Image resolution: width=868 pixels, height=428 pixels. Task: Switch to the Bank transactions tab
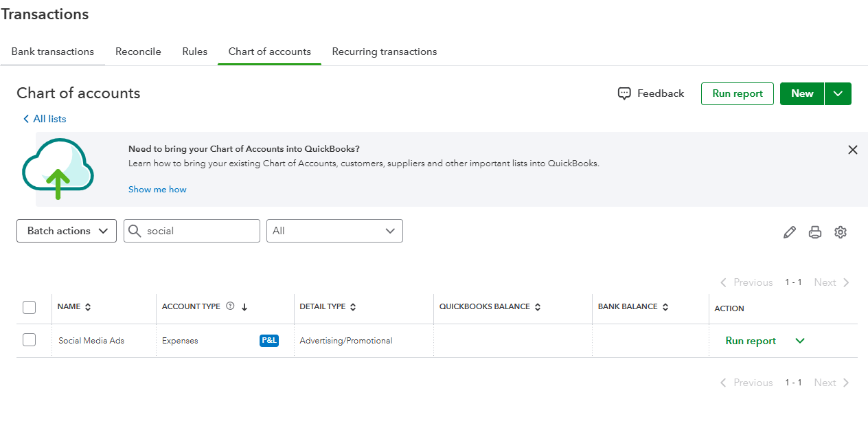tap(53, 52)
